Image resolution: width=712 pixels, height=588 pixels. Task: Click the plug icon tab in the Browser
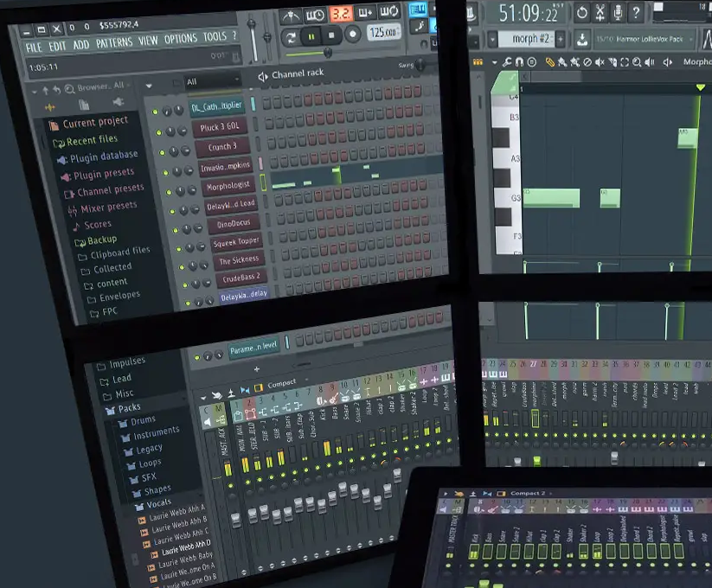click(118, 102)
